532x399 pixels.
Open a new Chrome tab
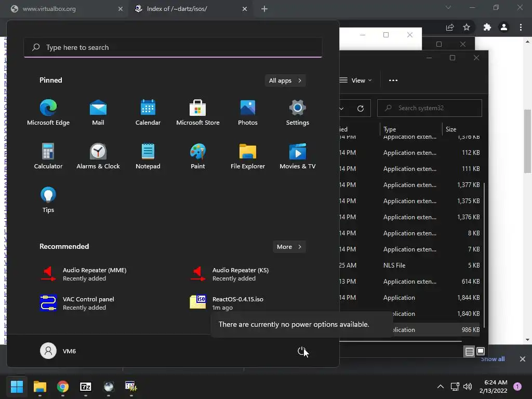pos(264,9)
